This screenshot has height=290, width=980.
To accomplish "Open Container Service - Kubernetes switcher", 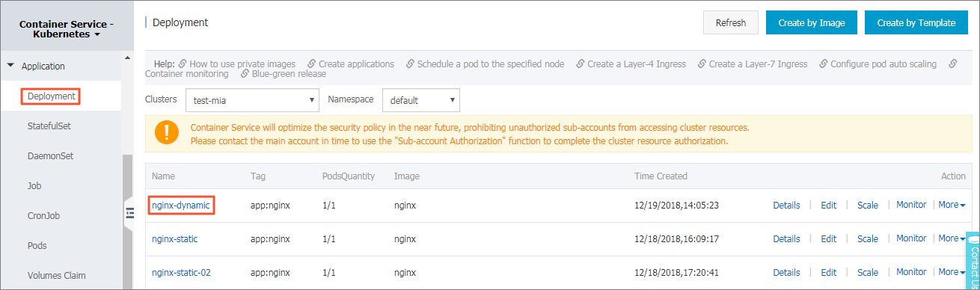I will [67, 29].
